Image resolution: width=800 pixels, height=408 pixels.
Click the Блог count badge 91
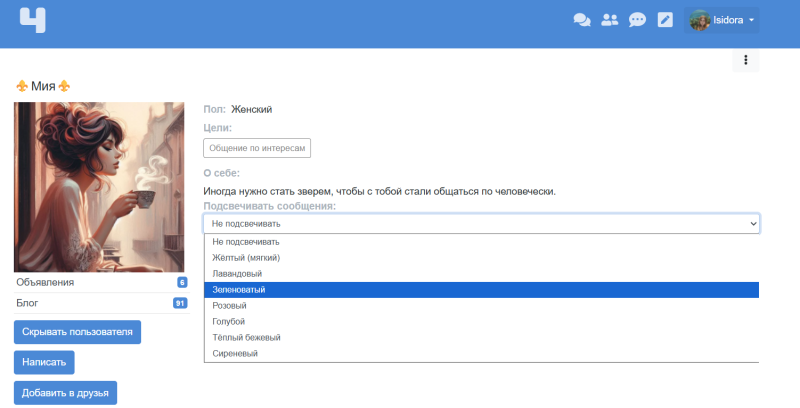click(180, 303)
